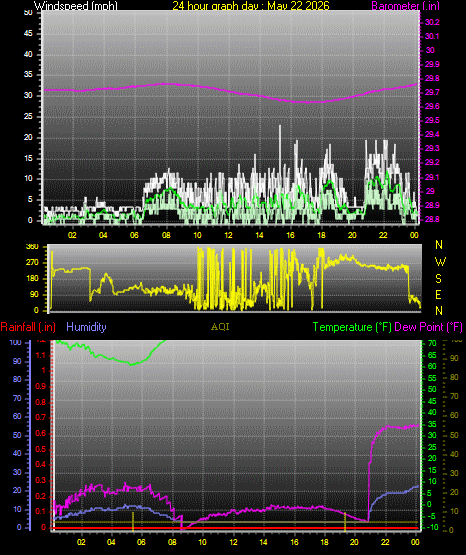Click the S wind direction marker
The width and height of the screenshot is (466, 555).
point(438,279)
